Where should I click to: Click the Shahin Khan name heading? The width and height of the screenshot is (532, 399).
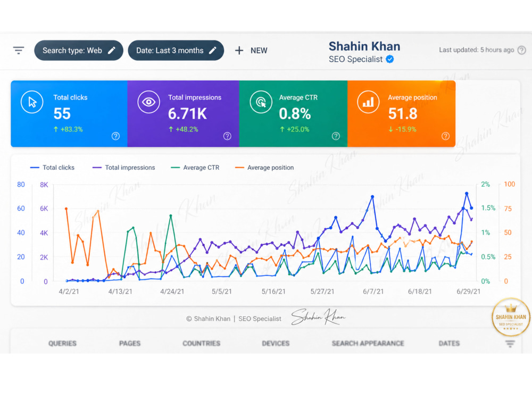pyautogui.click(x=364, y=46)
